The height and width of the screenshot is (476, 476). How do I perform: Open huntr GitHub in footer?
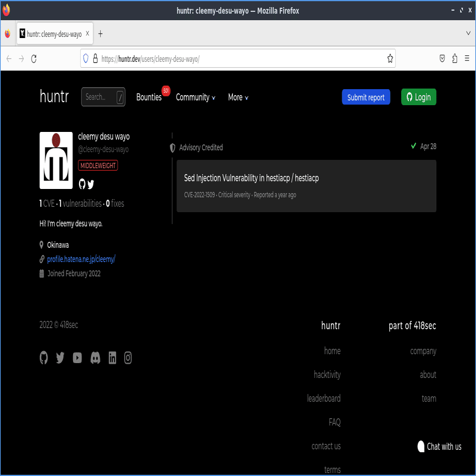[x=44, y=358]
